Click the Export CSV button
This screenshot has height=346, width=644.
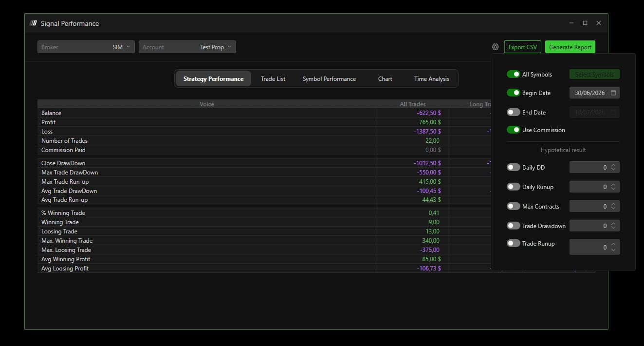[x=523, y=47]
